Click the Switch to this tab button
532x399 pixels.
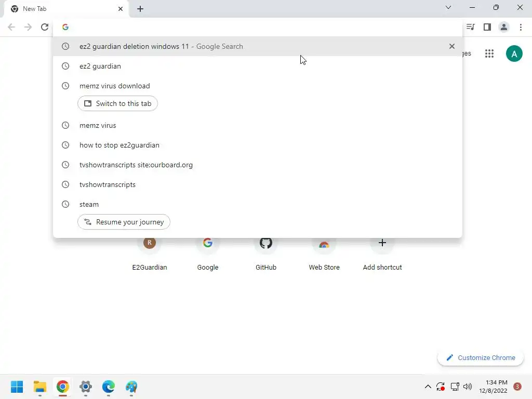[117, 103]
